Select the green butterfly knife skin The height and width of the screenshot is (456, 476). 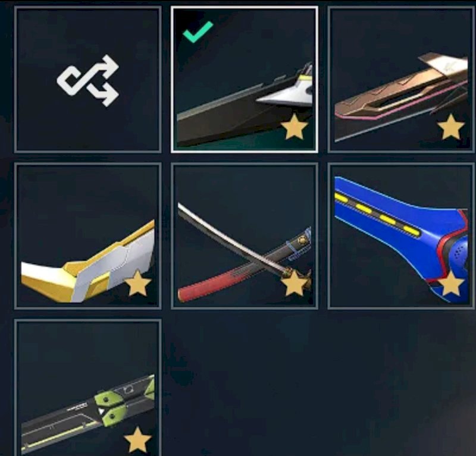(x=87, y=388)
